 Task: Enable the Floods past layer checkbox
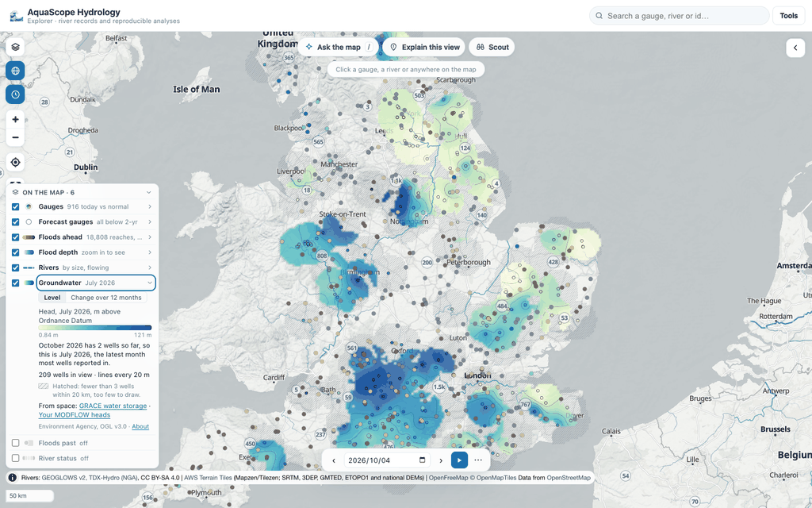pos(16,443)
